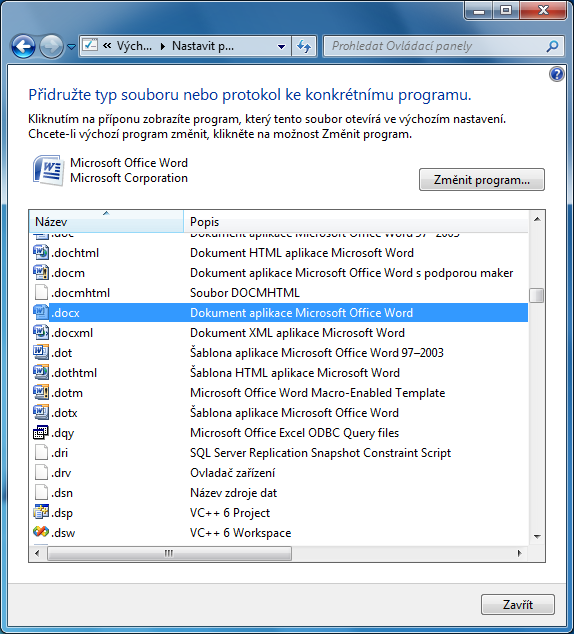Click description 'Ovladač zařízení'
The height and width of the screenshot is (634, 574).
(232, 473)
